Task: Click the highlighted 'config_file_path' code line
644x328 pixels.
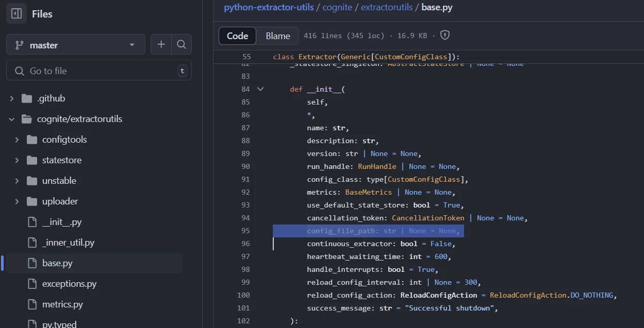Action: (383, 231)
